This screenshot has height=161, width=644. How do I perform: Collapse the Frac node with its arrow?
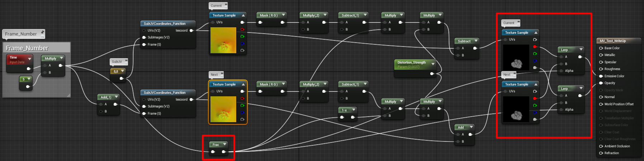point(224,144)
